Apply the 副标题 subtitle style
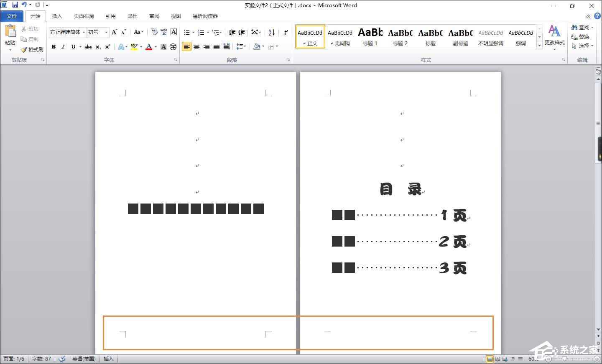Screen dimensions: 602x364 click(x=460, y=37)
